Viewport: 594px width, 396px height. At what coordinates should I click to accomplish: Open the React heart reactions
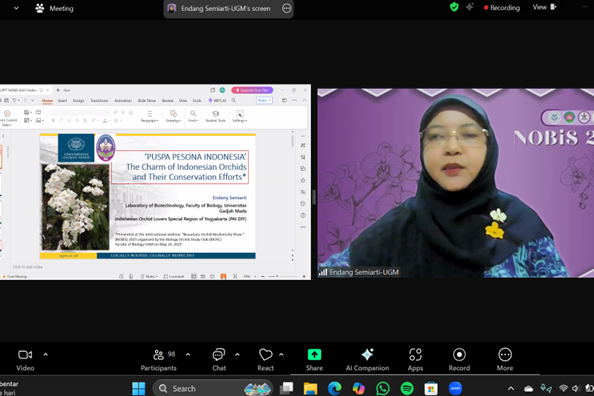pos(266,360)
